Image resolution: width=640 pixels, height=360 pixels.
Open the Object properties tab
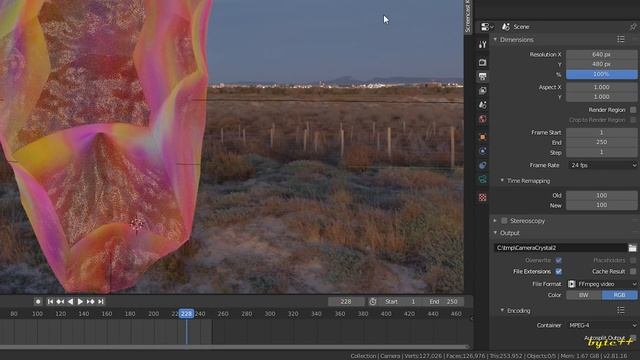point(482,137)
